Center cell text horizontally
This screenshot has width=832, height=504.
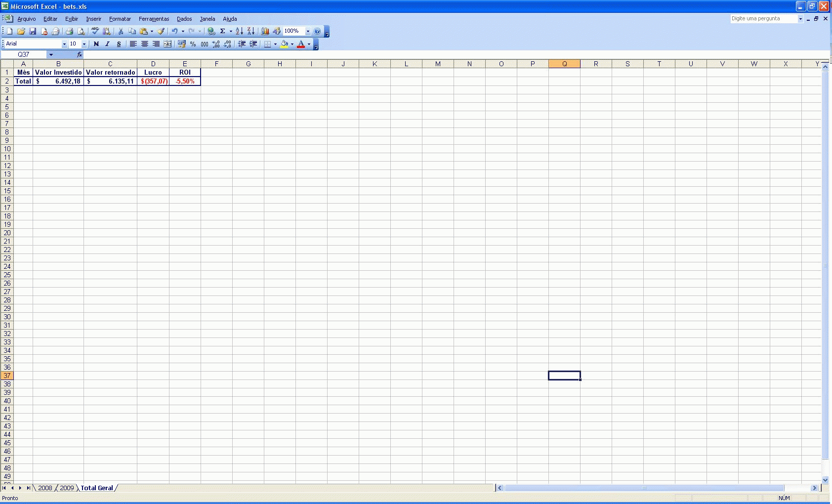pos(144,44)
